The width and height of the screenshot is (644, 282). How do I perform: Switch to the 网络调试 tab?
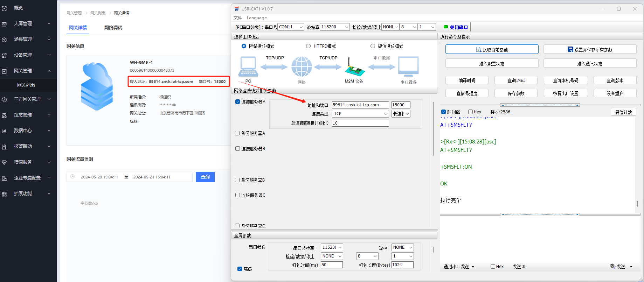[113, 28]
